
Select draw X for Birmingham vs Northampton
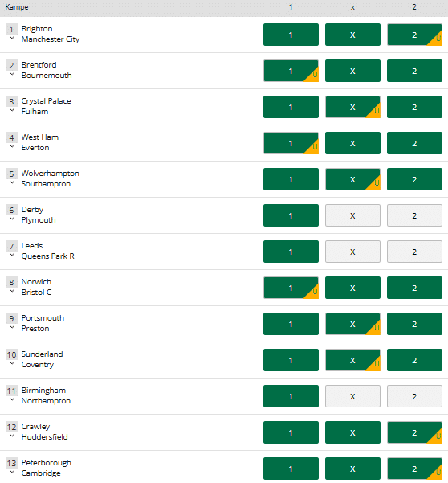[x=352, y=396]
